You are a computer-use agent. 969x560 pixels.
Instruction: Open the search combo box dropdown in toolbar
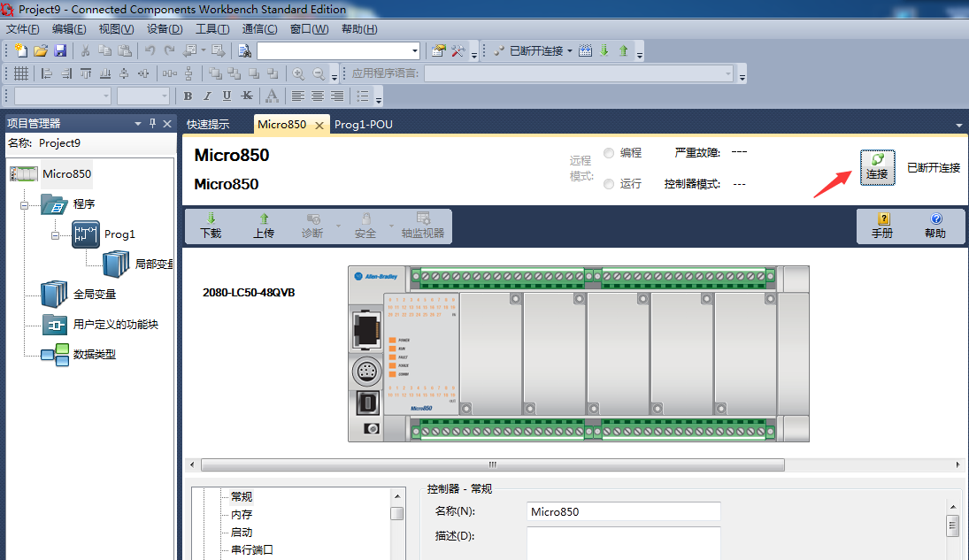click(x=415, y=50)
